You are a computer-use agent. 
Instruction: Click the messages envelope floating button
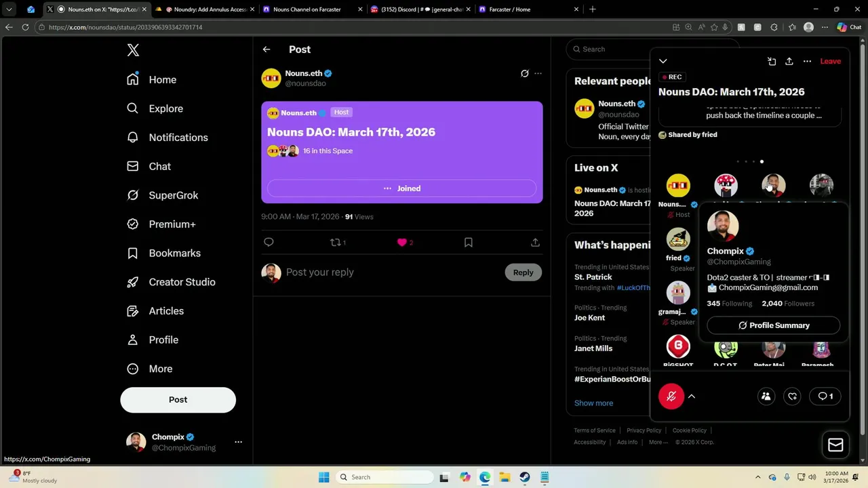click(x=835, y=445)
